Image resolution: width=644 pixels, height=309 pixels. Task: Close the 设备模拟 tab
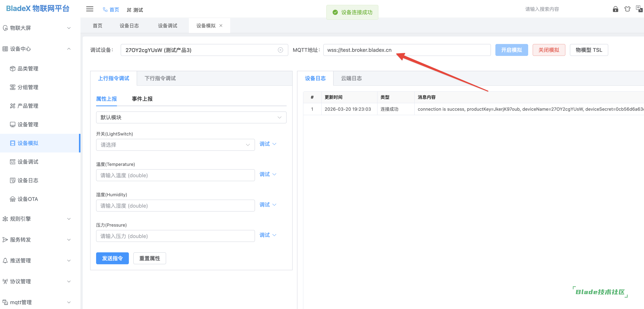click(221, 26)
